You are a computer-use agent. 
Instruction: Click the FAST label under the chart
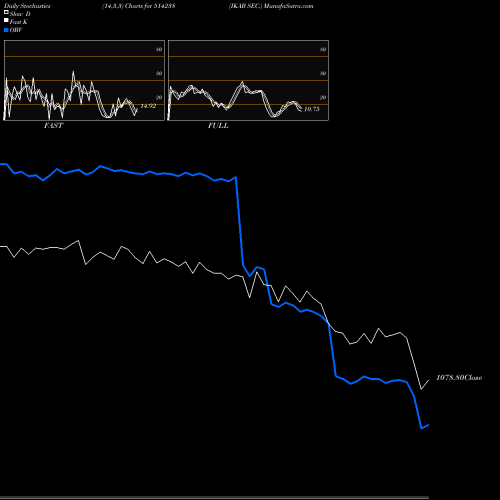point(53,126)
